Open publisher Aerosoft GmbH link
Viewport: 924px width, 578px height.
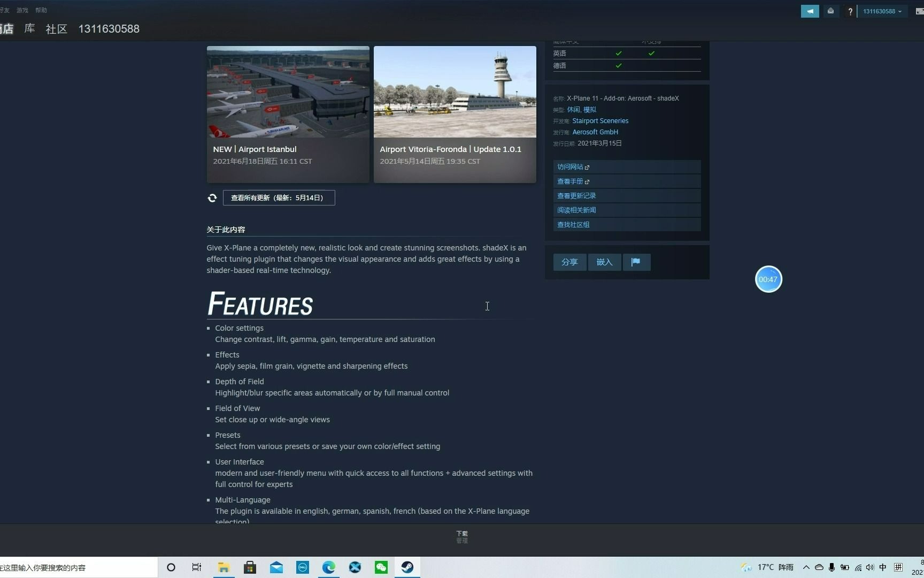595,132
